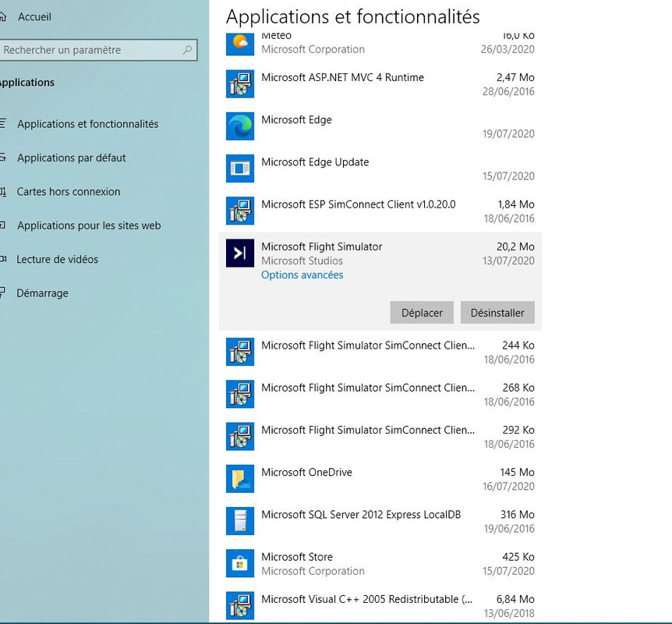
Task: Select Microsoft ASP.NET MVC 4 Runtime entry
Action: [x=342, y=78]
